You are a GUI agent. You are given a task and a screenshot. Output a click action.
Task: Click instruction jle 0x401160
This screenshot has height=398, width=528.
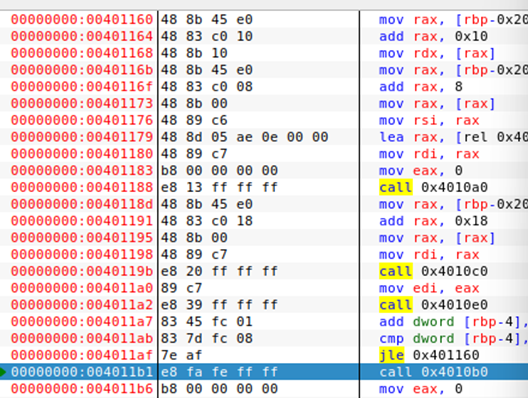click(x=429, y=355)
